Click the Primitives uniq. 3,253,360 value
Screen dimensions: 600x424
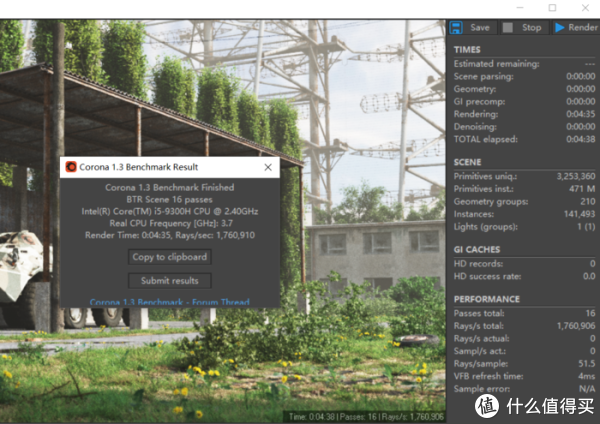click(x=576, y=176)
